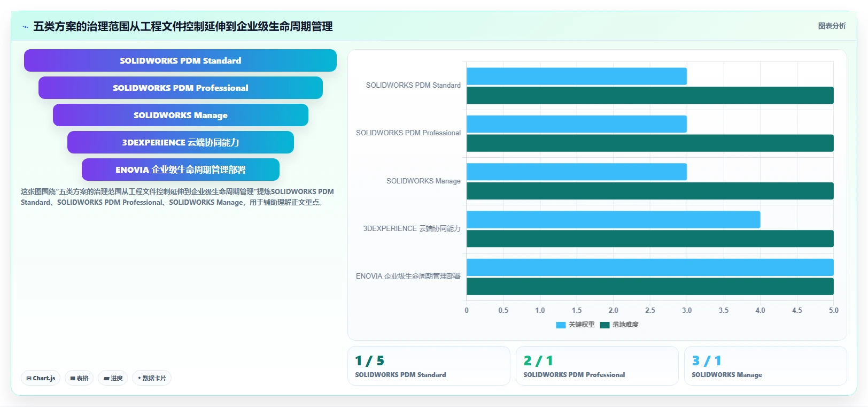Click the 关键权重 legend label

582,325
